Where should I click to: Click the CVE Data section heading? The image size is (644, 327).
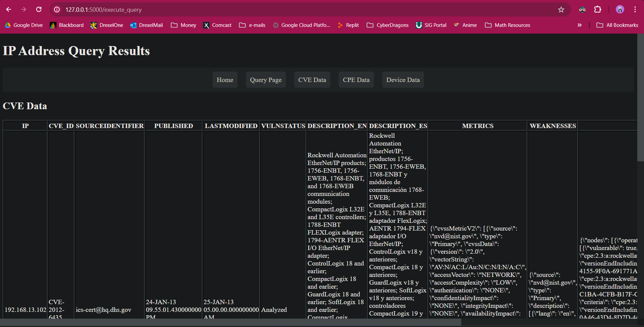coord(25,106)
